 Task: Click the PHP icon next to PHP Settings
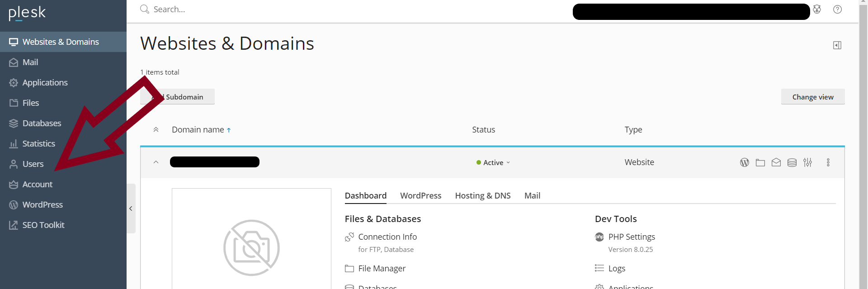[x=599, y=237]
